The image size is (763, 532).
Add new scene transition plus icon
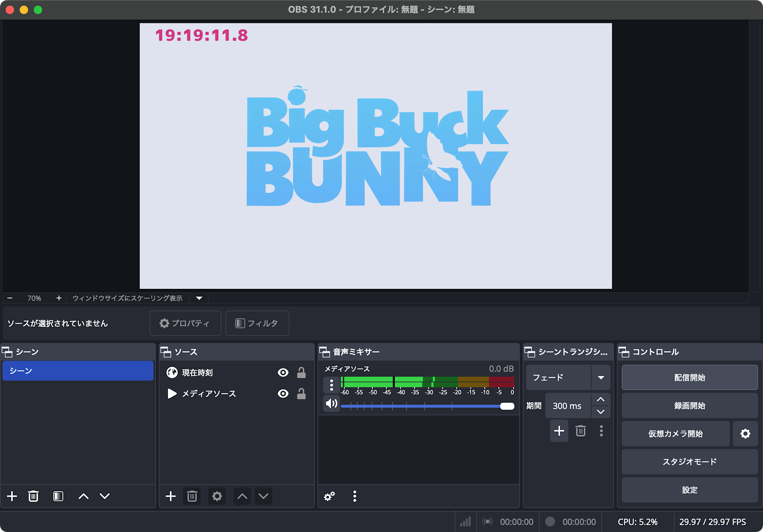(559, 431)
